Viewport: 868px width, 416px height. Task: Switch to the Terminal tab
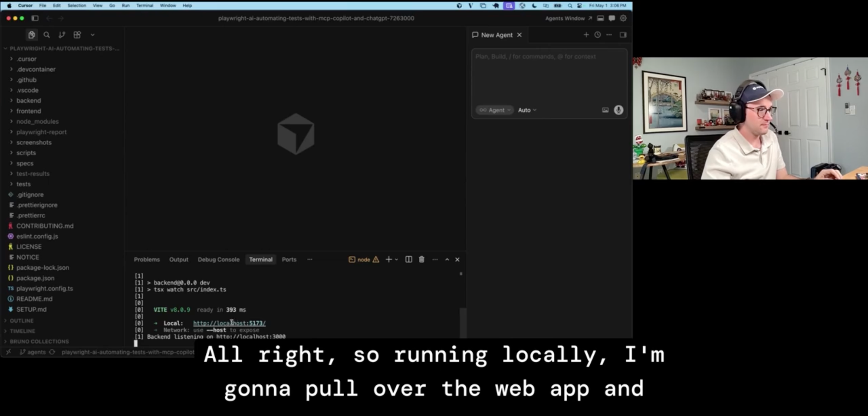point(261,259)
